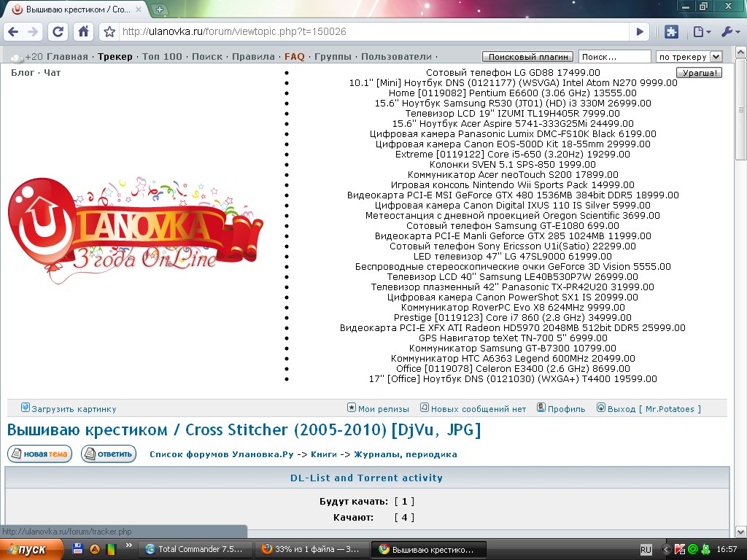Click the icon beside Загрузить картинку
This screenshot has height=560, width=747.
(26, 408)
